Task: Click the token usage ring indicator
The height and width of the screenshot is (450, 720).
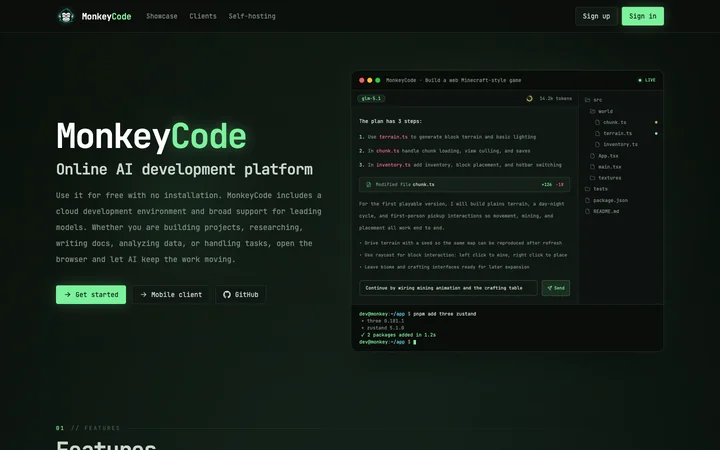Action: 529,98
